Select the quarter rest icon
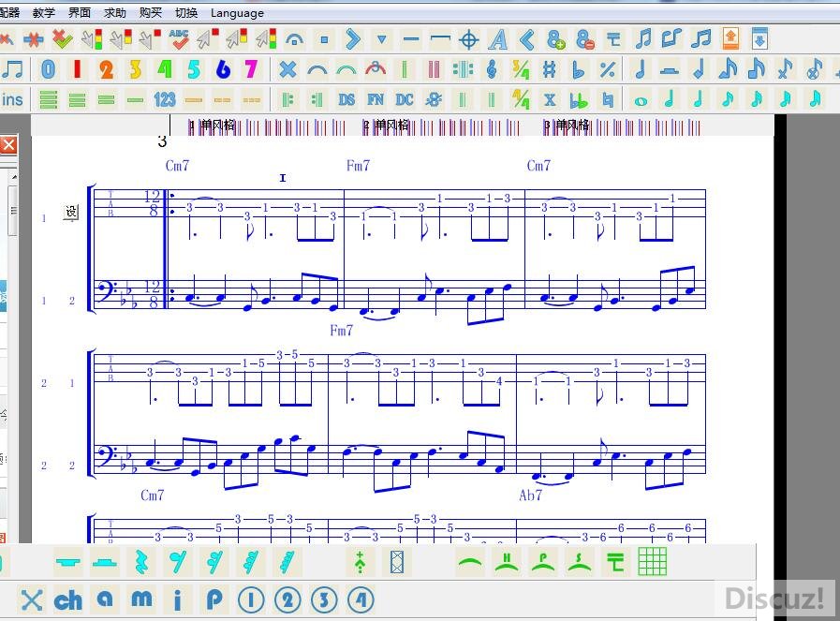The image size is (840, 621). click(140, 562)
